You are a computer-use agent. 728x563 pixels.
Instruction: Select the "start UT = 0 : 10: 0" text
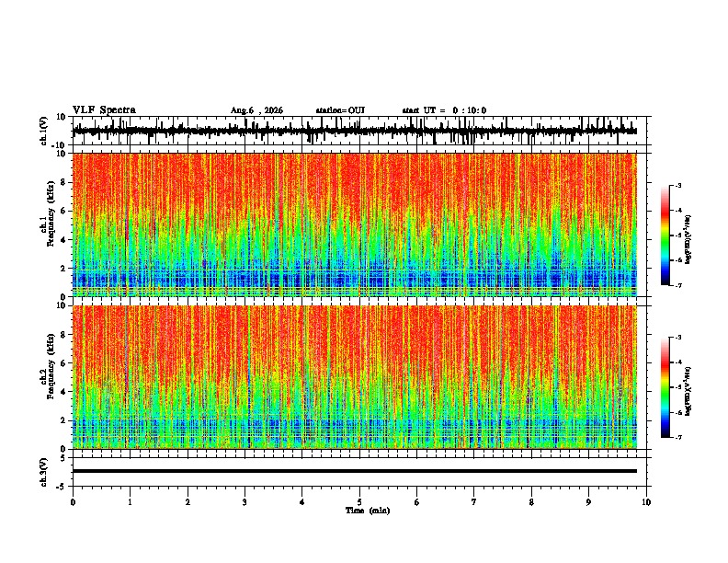click(444, 110)
